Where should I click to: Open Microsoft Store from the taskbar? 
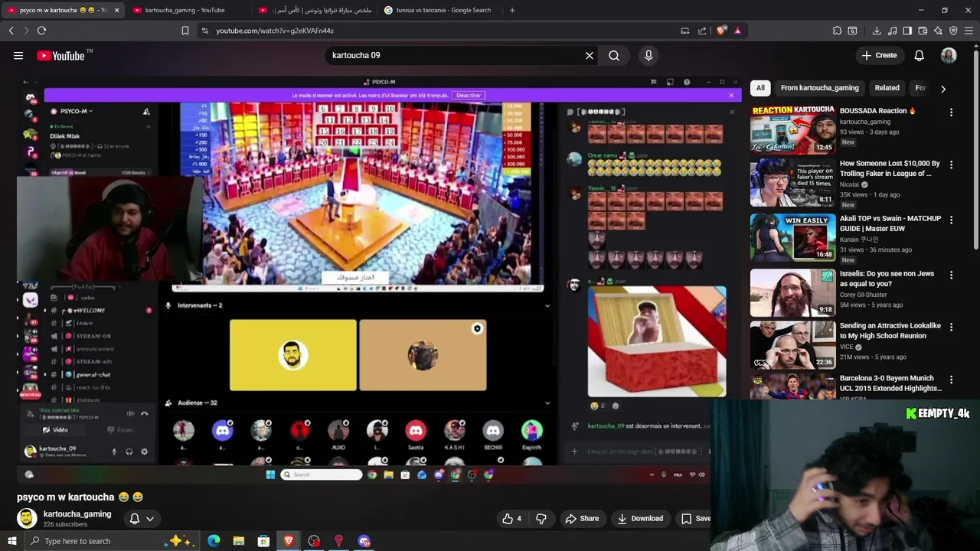263,541
